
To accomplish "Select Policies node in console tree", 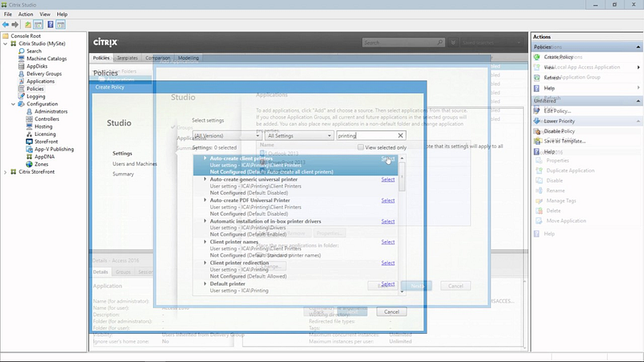I will coord(35,88).
